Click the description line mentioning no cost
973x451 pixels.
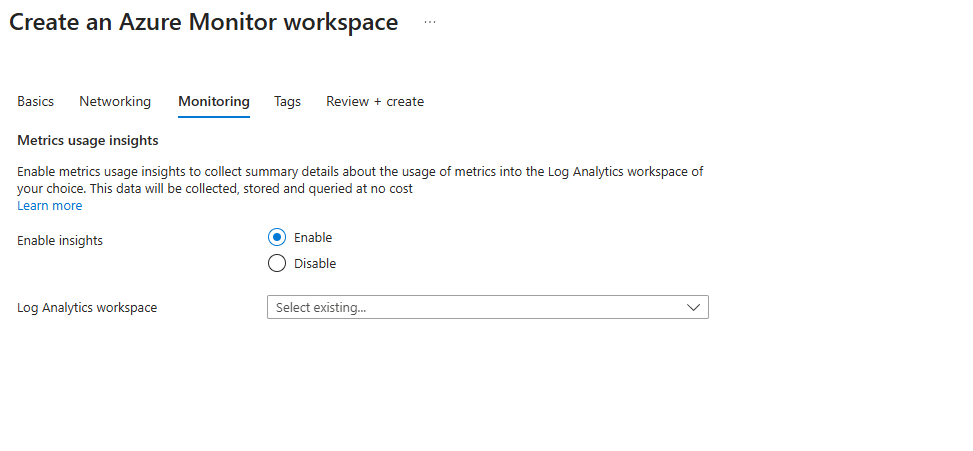pos(215,188)
